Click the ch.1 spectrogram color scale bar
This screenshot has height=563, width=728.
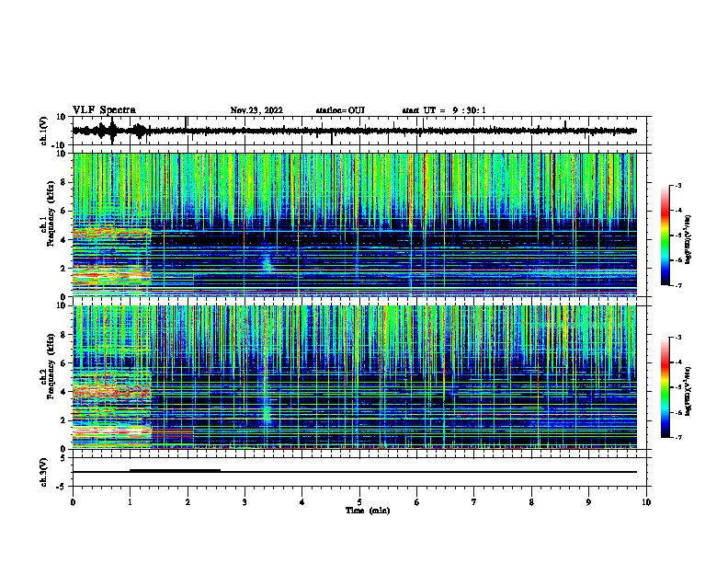pos(665,236)
